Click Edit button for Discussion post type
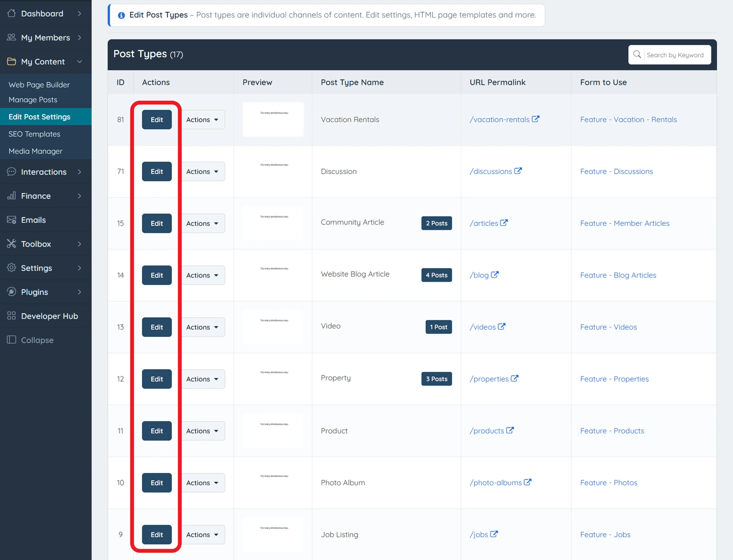Screen dimensions: 733x560 157,171
